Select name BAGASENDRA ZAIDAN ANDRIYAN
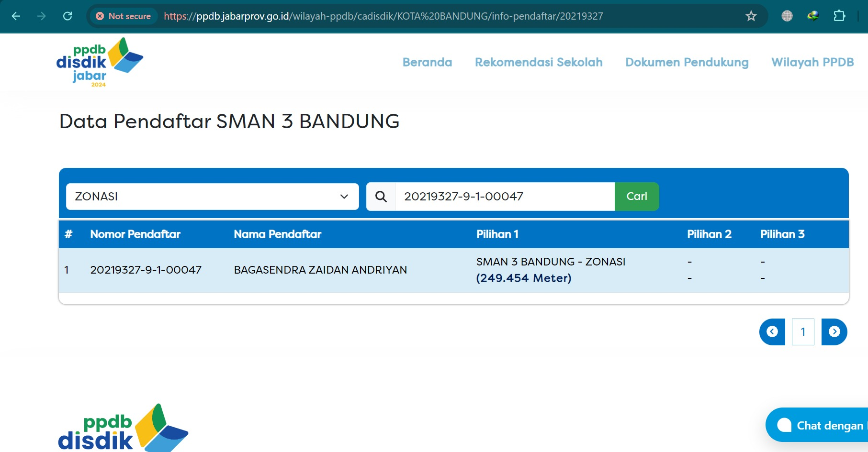The width and height of the screenshot is (868, 452). [x=320, y=270]
